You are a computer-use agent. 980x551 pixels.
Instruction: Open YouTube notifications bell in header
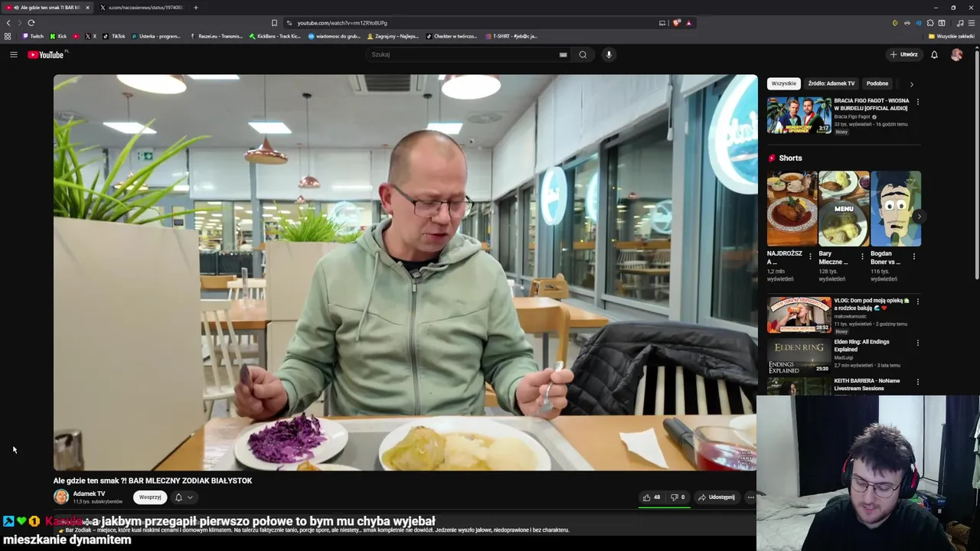(934, 54)
